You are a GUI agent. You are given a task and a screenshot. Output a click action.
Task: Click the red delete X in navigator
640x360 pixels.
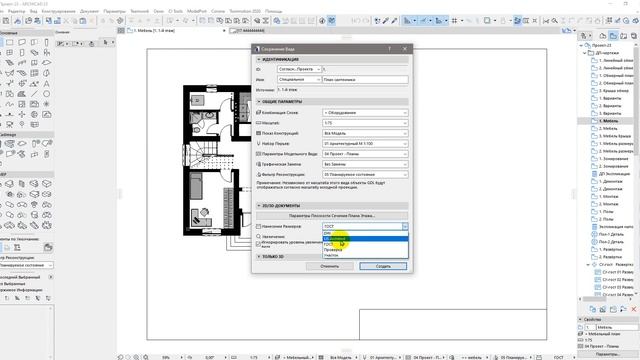click(x=633, y=309)
